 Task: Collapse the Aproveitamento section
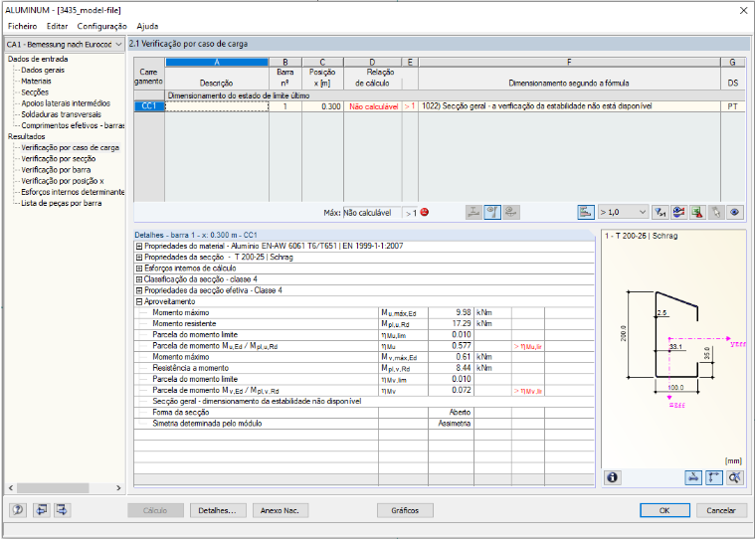[139, 301]
